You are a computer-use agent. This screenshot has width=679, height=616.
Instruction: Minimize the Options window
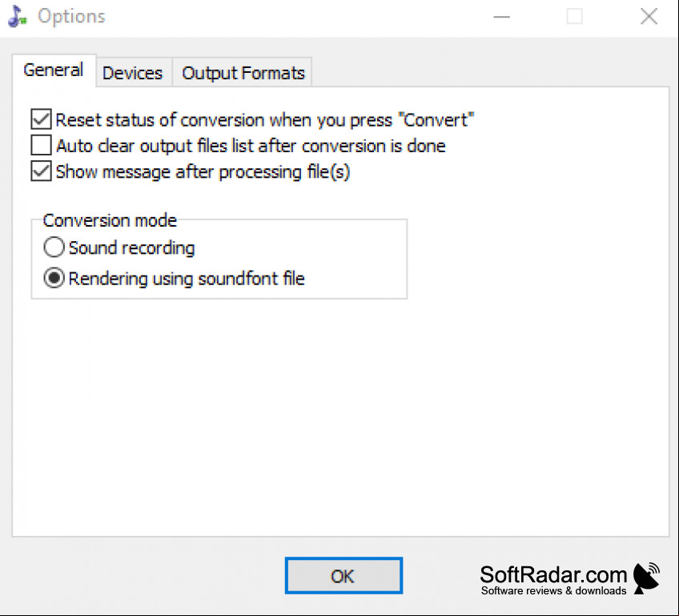pyautogui.click(x=501, y=17)
